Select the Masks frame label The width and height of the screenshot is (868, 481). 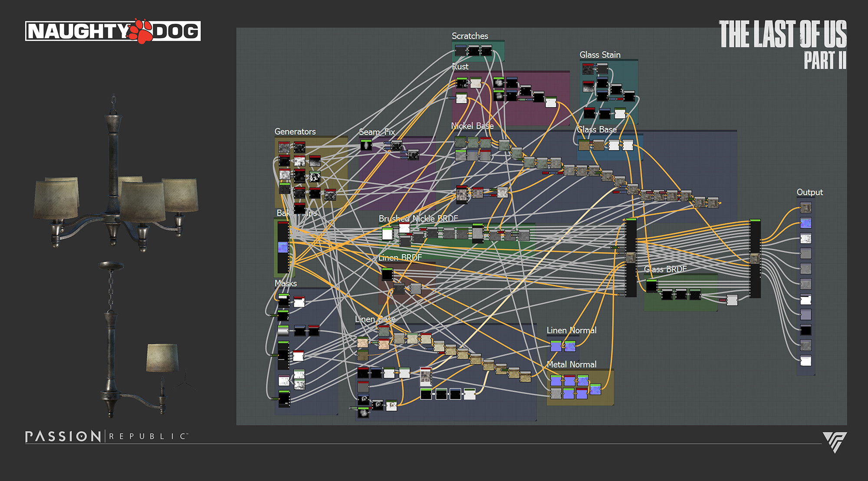(x=286, y=283)
